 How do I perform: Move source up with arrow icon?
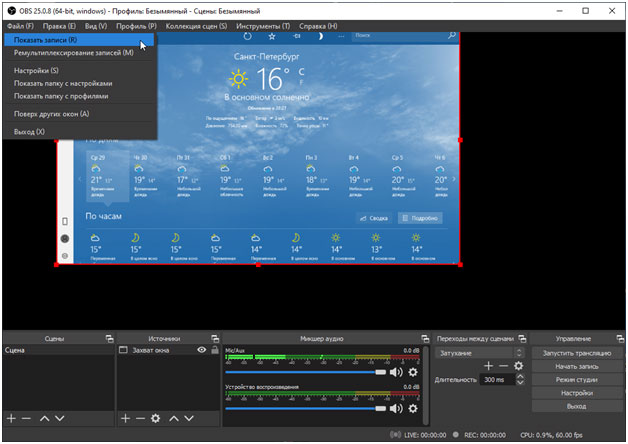[x=174, y=418]
